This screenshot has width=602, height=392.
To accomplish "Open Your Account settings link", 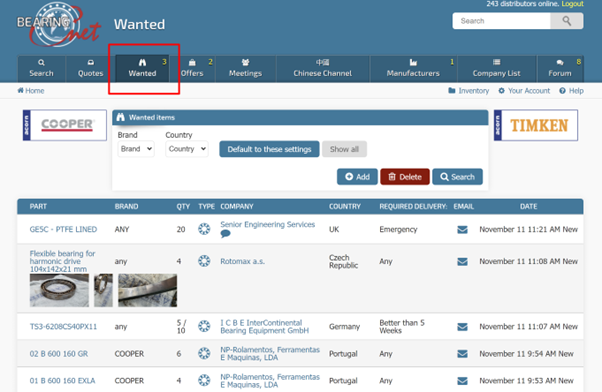I will [x=524, y=91].
